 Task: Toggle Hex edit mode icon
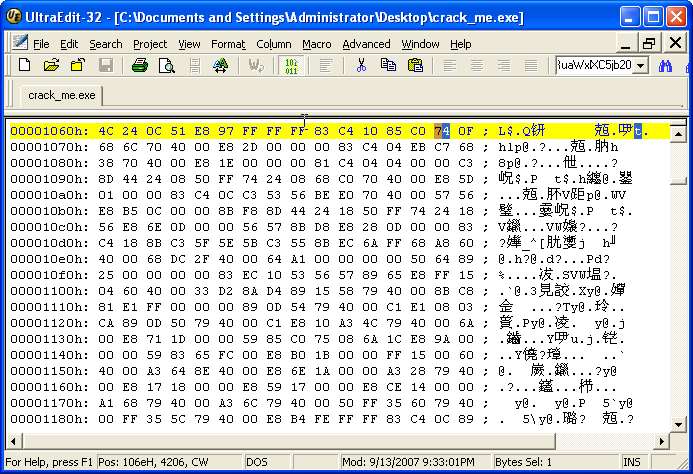[x=291, y=65]
